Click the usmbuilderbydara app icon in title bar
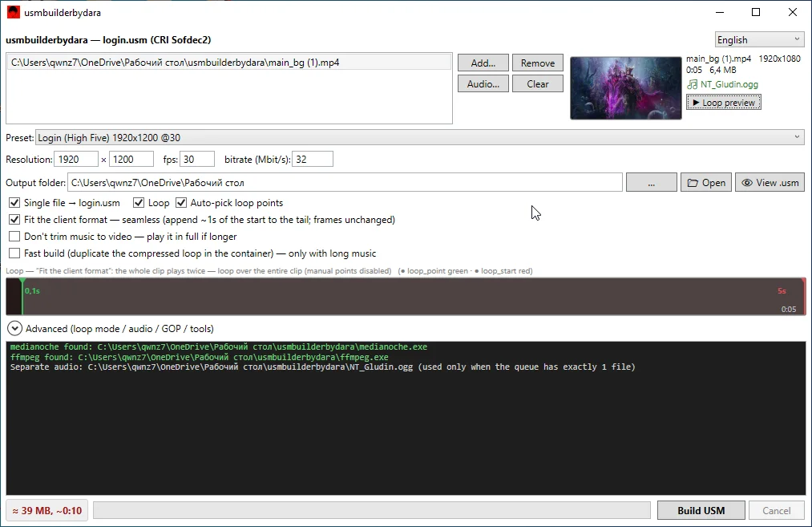 click(14, 13)
